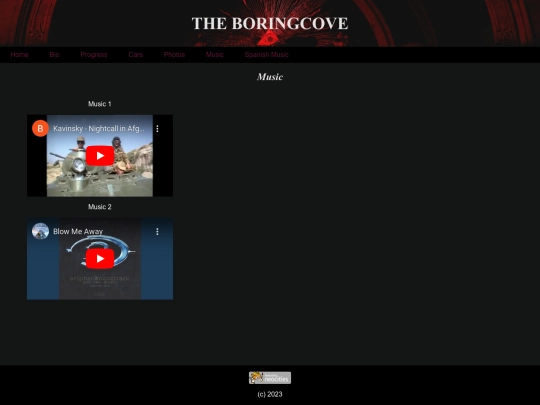The height and width of the screenshot is (405, 540).
Task: Play the Kavinsky Nightcall video
Action: point(100,156)
